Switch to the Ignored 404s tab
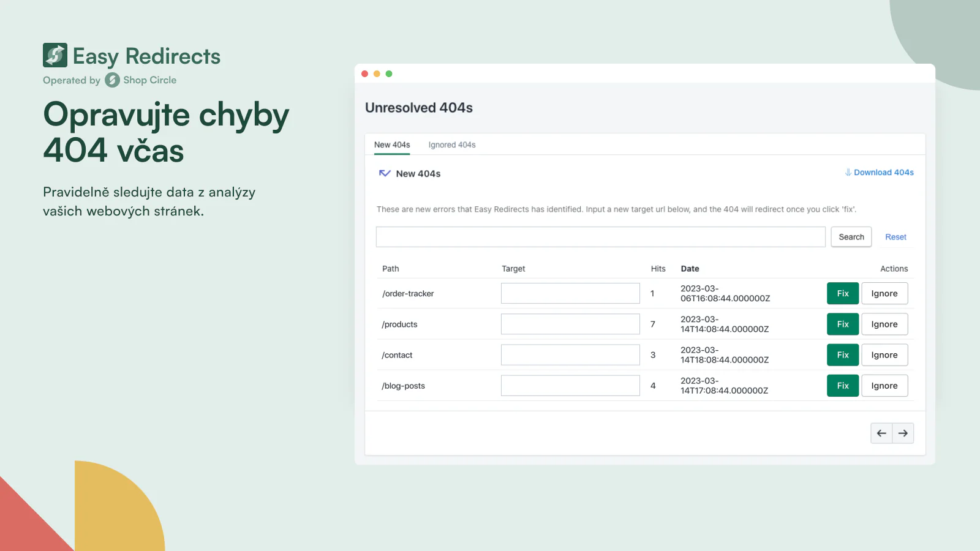Screen dimensions: 980x551 [452, 145]
